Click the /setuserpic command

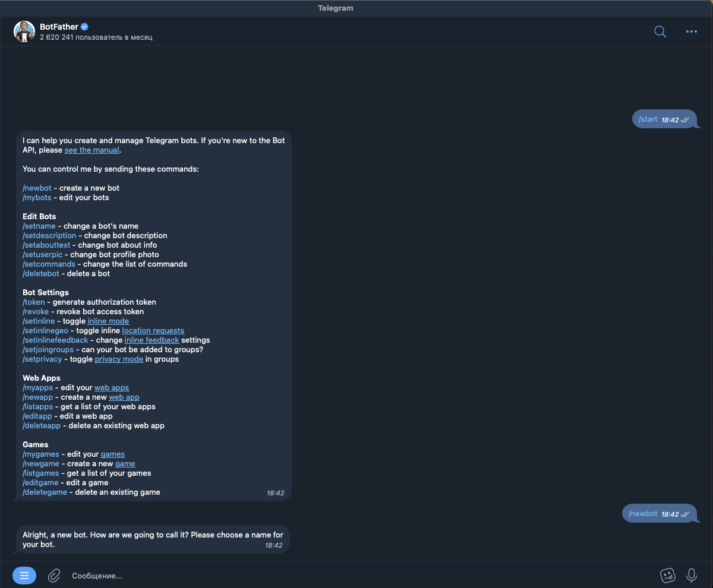coord(42,255)
